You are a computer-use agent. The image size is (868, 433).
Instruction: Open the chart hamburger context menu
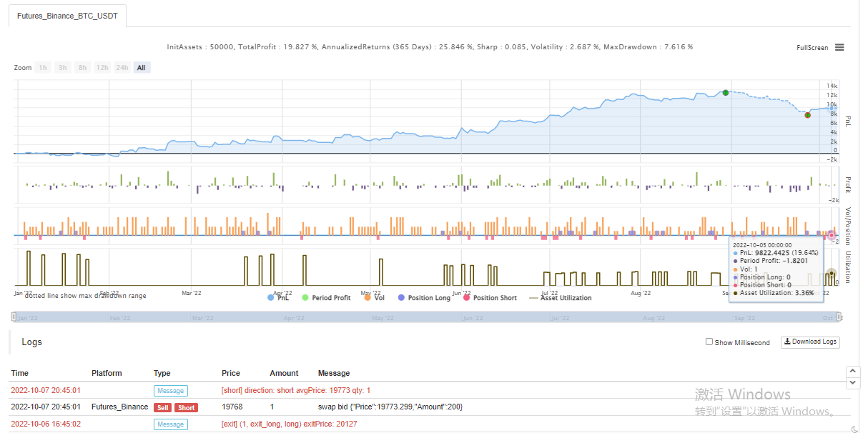(x=839, y=48)
